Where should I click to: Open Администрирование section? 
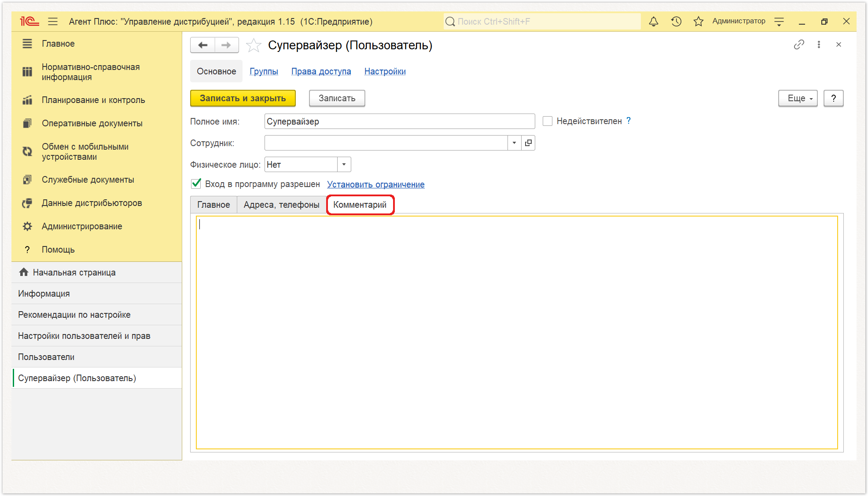[82, 226]
